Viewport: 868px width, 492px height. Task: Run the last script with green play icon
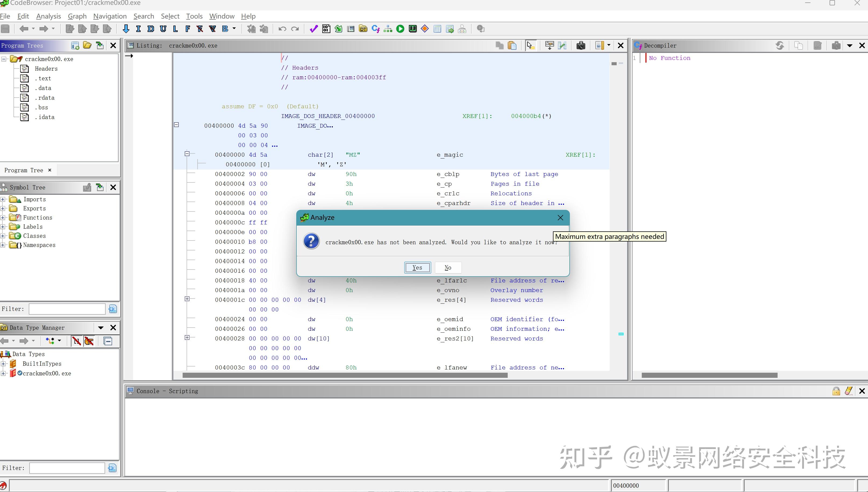pos(400,29)
